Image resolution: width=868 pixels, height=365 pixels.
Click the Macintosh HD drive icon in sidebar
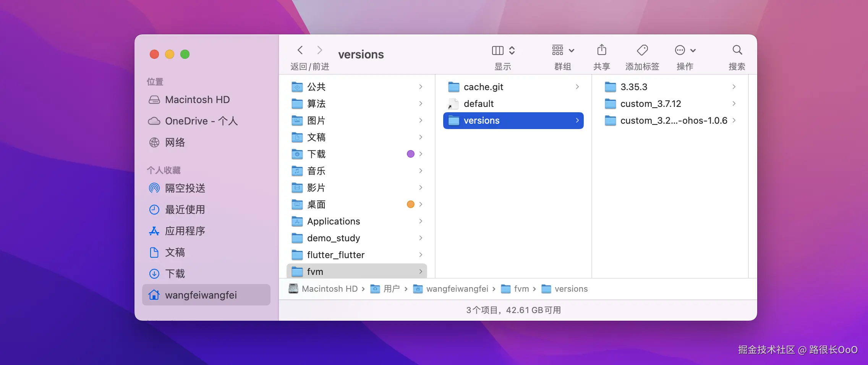point(154,100)
